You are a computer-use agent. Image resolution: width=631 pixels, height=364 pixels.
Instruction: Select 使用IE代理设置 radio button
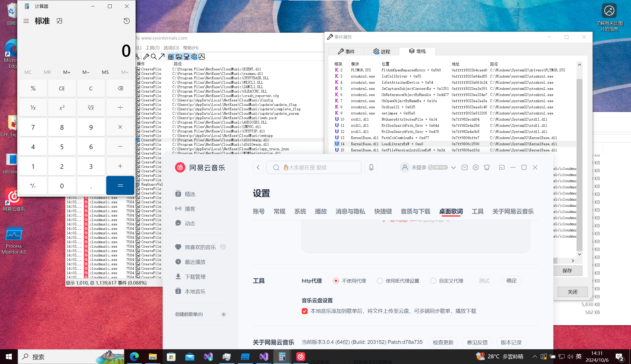(x=380, y=281)
